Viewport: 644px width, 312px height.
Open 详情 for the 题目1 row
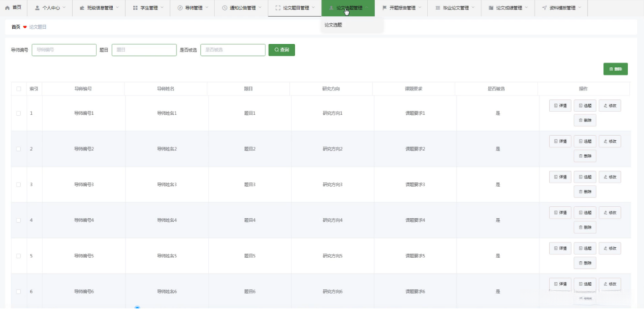pos(561,106)
